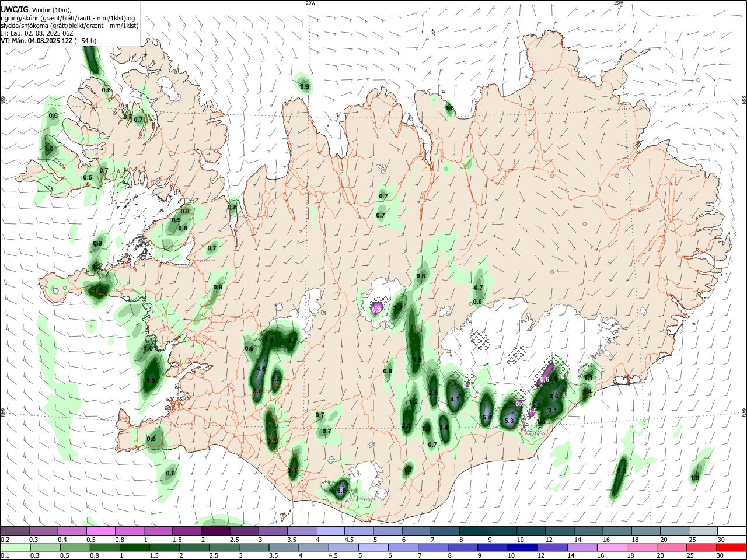Click the 1.6 value on the north coast
This screenshot has height=560, width=747.
coord(449,108)
